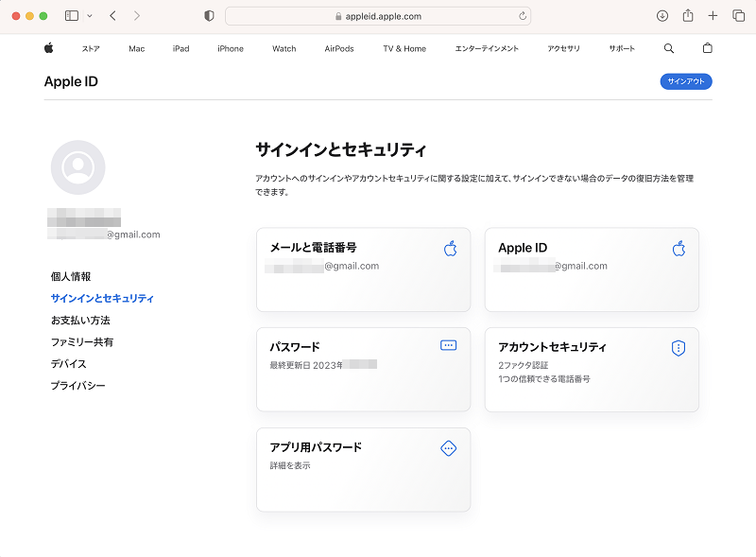Open the iPad menu item
This screenshot has height=557, width=756.
point(180,49)
